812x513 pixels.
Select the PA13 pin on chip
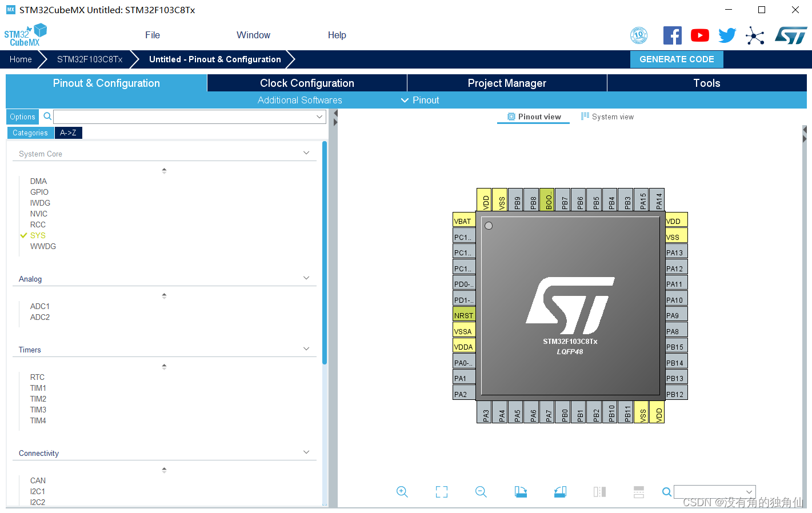coord(677,253)
